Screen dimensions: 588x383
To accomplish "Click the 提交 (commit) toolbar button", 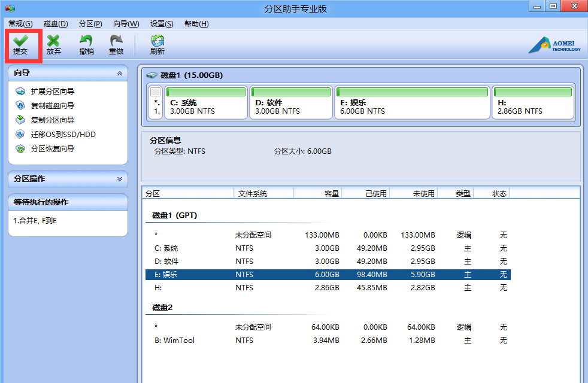I will pos(20,45).
